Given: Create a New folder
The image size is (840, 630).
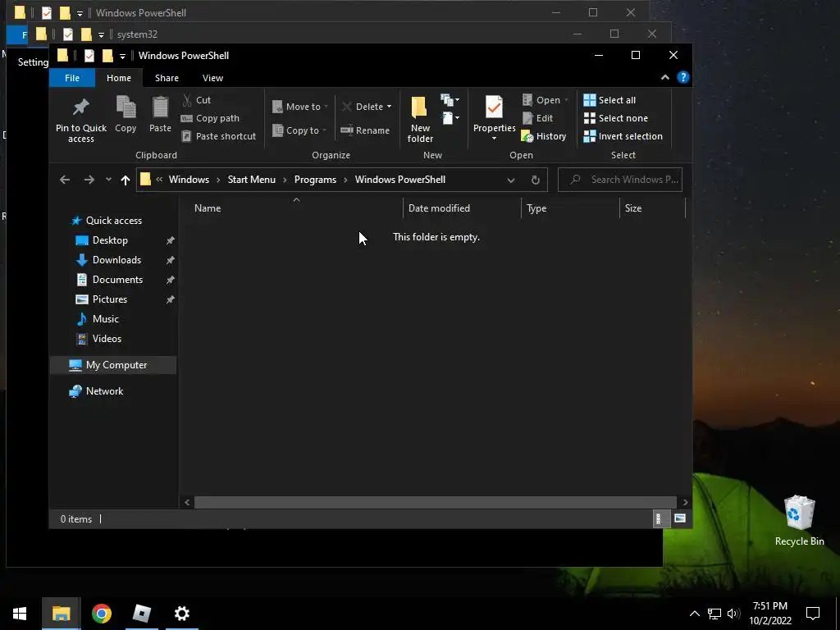Looking at the screenshot, I should point(420,119).
